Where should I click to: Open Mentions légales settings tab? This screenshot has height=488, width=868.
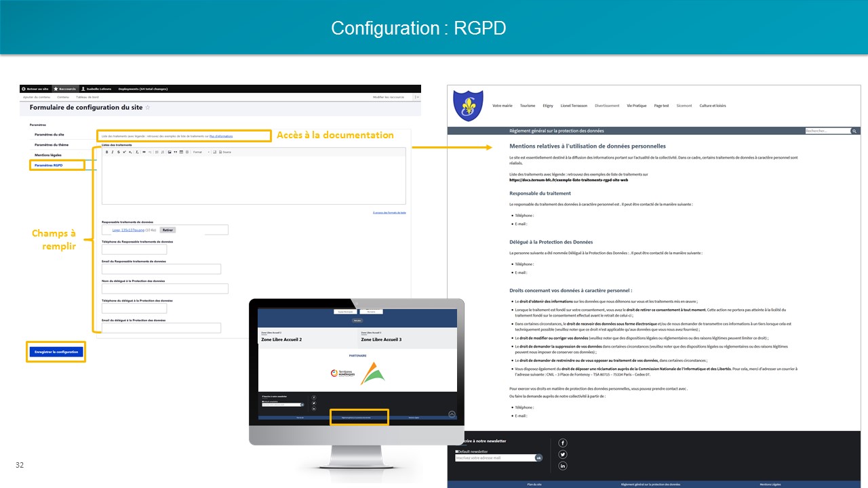[x=48, y=155]
